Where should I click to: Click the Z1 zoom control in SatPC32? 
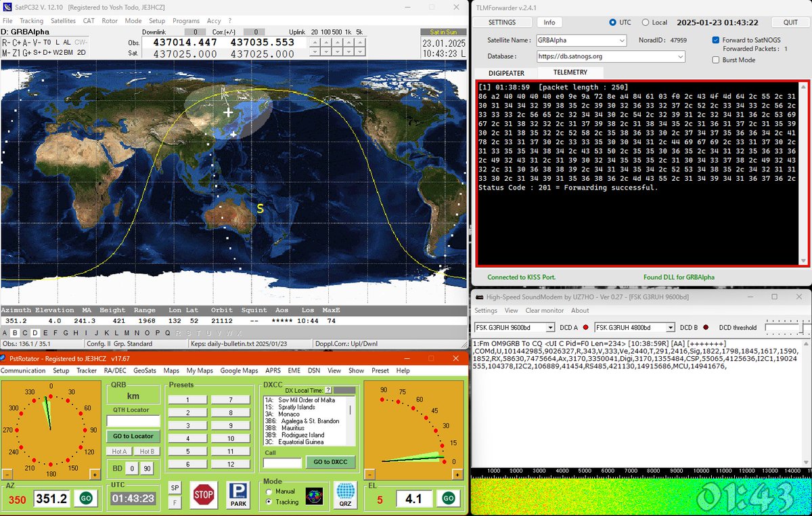16,53
